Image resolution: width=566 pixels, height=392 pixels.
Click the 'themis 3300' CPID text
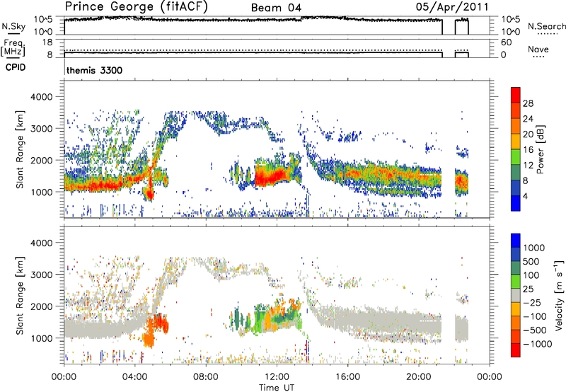(x=95, y=70)
